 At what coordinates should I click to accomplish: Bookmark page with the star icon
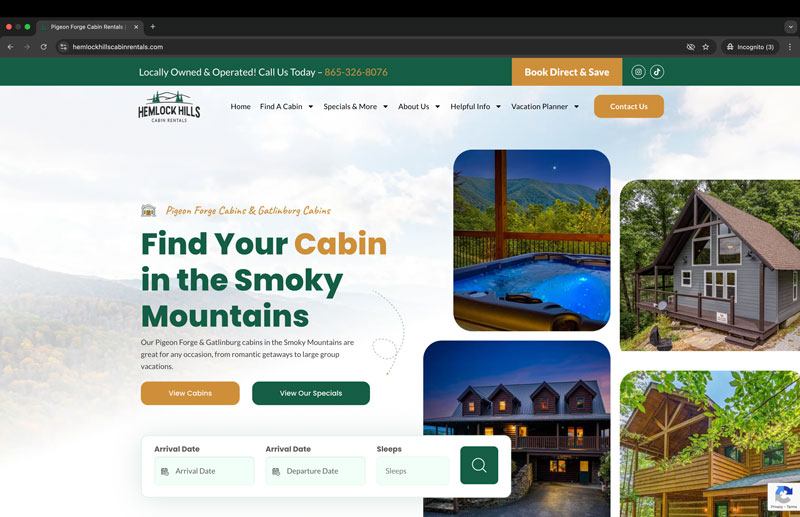(706, 47)
